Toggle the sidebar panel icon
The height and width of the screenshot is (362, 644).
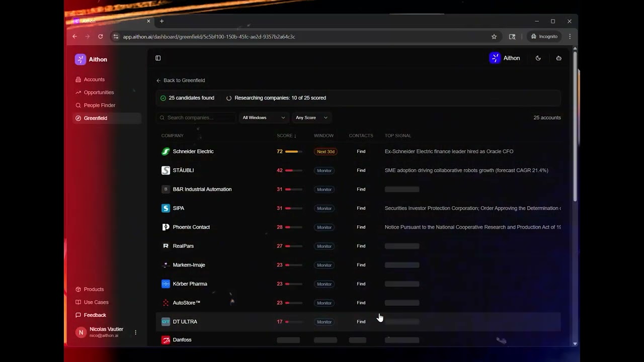158,58
